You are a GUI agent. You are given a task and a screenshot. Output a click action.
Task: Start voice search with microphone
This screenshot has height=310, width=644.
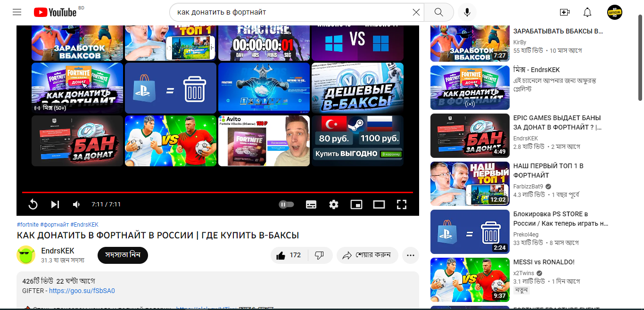tap(467, 12)
